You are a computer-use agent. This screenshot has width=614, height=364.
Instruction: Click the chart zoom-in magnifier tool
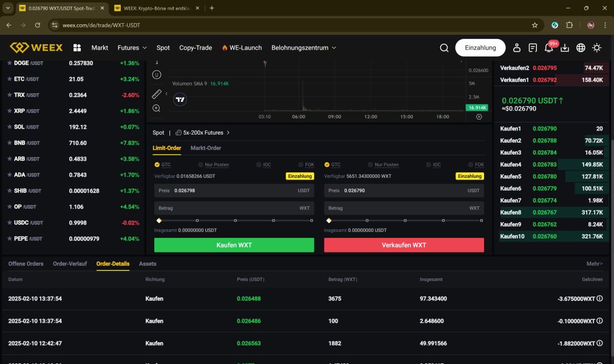coord(157,108)
